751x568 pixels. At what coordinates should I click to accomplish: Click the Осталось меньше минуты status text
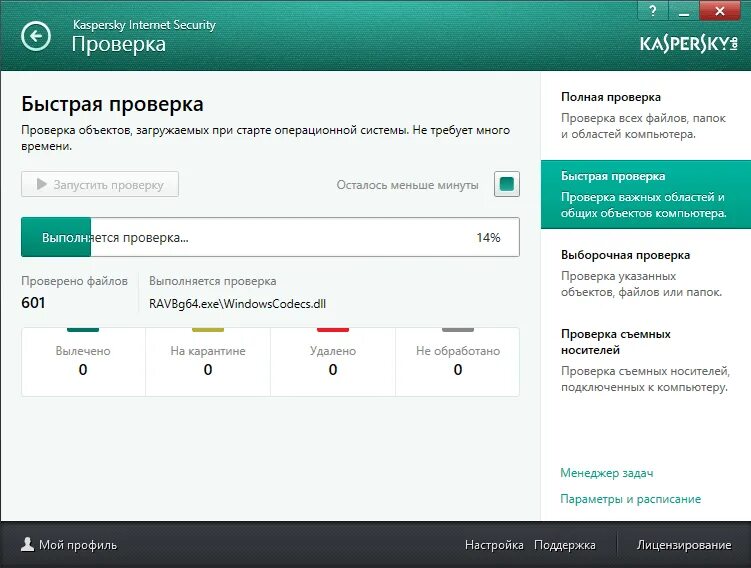[x=408, y=185]
